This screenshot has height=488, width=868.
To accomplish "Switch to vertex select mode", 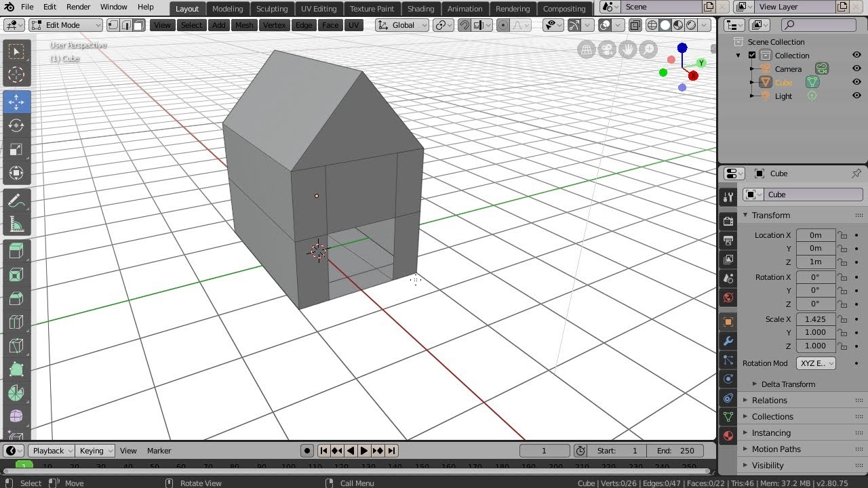I will point(113,25).
